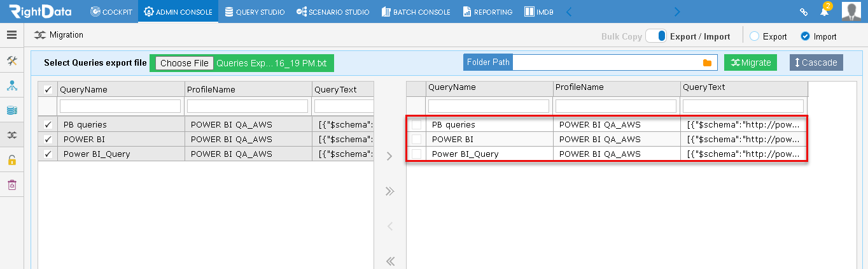Image resolution: width=868 pixels, height=269 pixels.
Task: Open the hierarchy network sidebar icon
Action: (x=11, y=85)
